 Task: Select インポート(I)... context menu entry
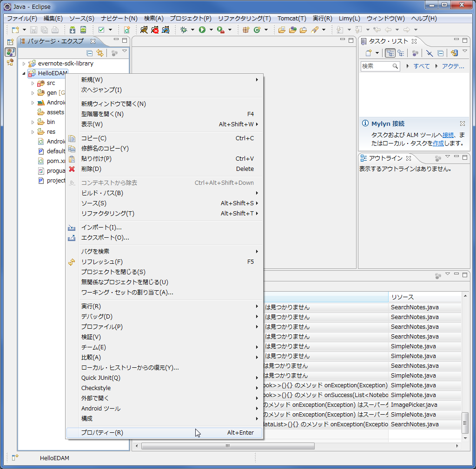click(x=164, y=228)
